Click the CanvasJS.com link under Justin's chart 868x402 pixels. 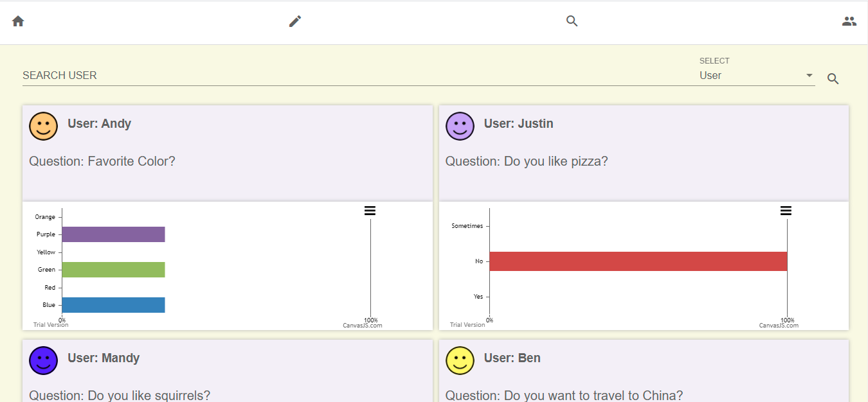(x=779, y=325)
